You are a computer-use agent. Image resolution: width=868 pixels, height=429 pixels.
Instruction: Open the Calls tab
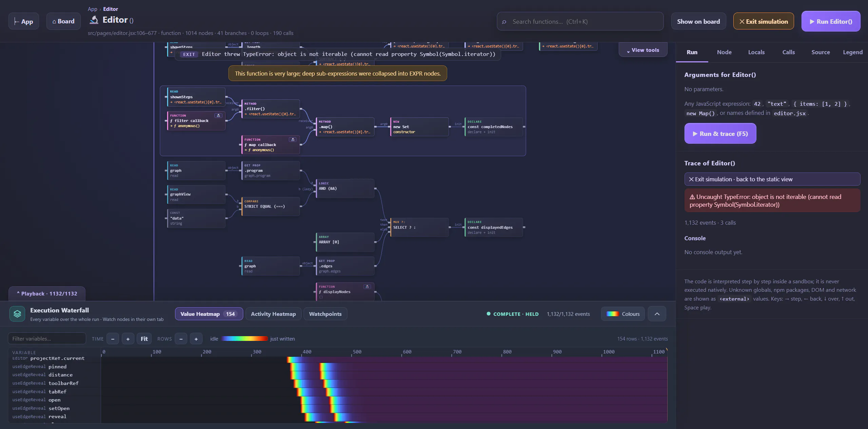point(789,52)
